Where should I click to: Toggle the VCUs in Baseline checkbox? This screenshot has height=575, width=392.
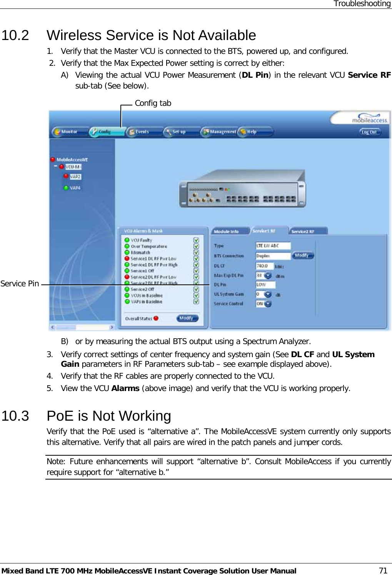pos(196,296)
